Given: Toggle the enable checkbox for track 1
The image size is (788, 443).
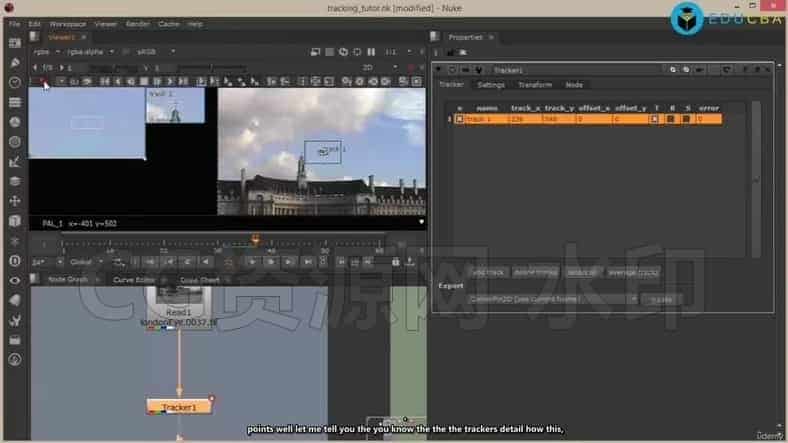Looking at the screenshot, I should coord(459,119).
